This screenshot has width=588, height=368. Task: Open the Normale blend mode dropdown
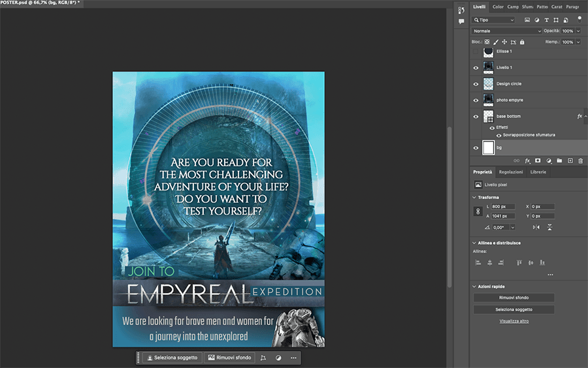click(507, 31)
